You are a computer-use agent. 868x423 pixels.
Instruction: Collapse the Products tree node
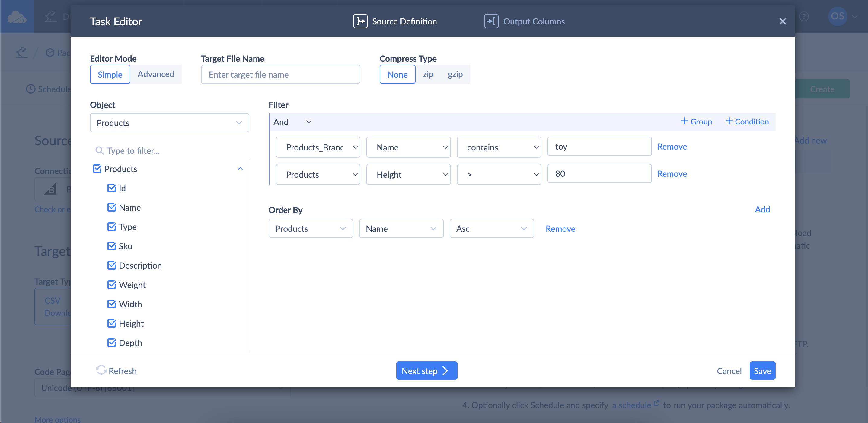pos(240,168)
